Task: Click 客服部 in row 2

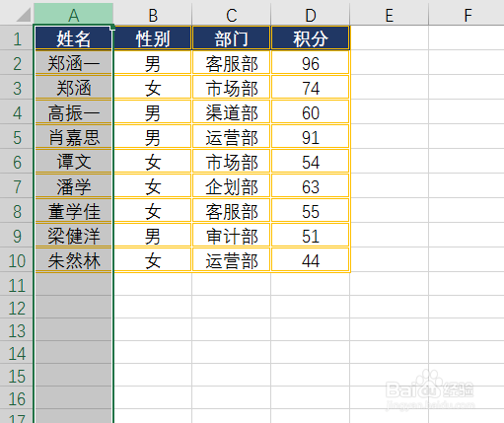Action: pyautogui.click(x=232, y=63)
